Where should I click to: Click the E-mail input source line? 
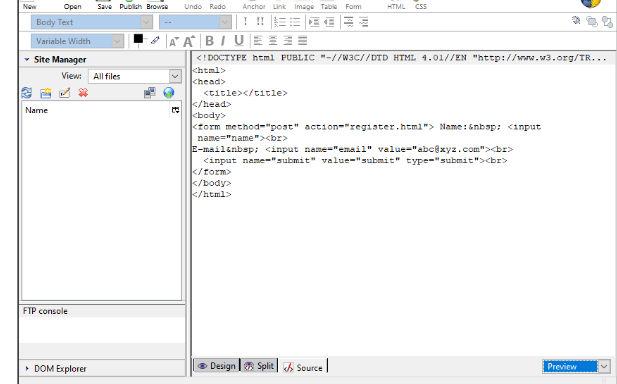pos(353,150)
